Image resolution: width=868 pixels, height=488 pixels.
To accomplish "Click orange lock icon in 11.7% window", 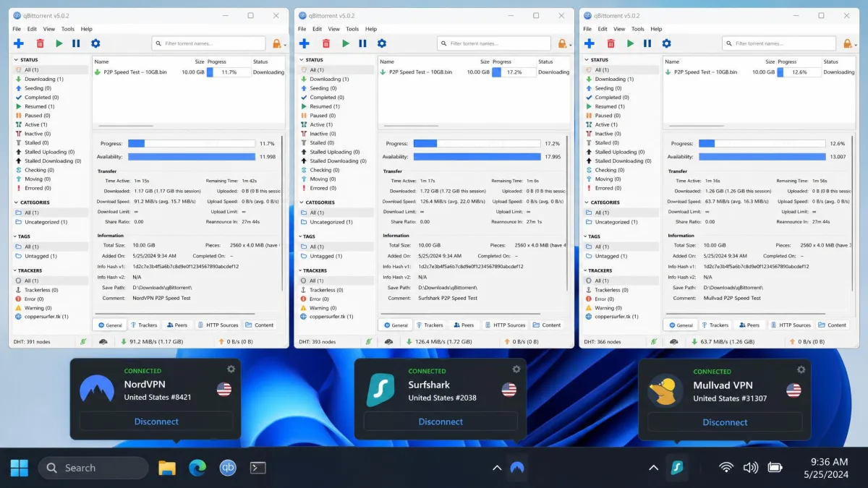I will click(276, 43).
